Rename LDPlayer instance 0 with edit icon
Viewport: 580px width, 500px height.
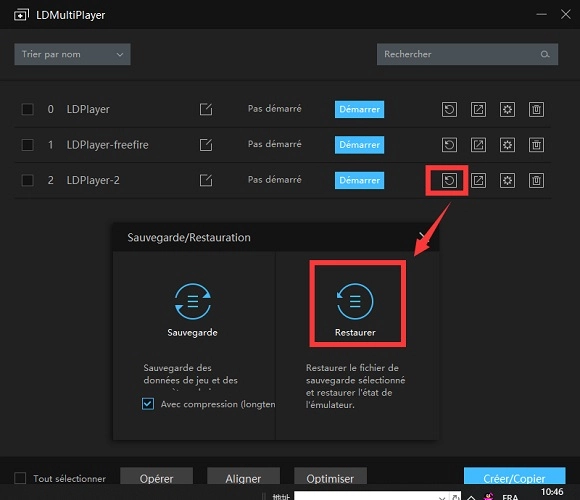point(206,109)
